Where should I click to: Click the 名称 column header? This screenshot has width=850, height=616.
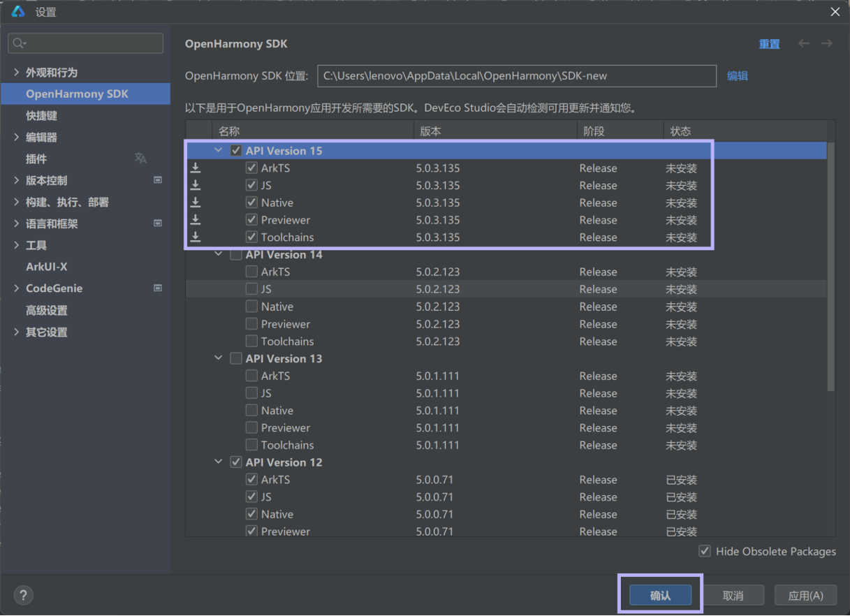coord(313,131)
